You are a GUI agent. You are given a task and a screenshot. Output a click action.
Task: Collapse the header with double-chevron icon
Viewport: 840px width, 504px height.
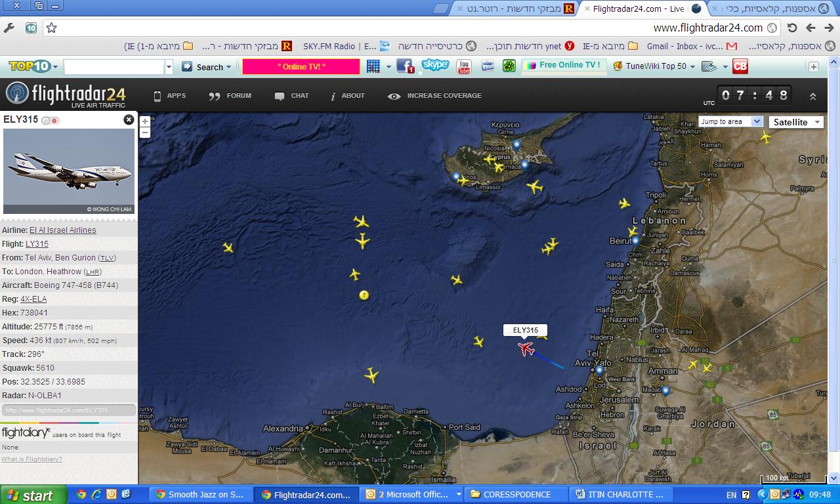812,96
